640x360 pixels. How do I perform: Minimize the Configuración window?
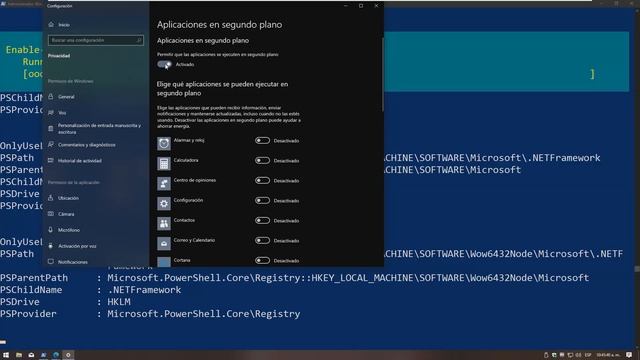346,6
